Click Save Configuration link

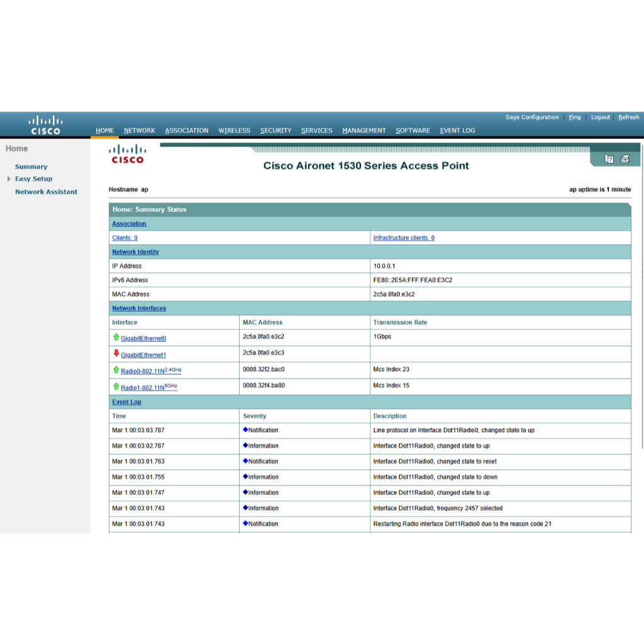[x=531, y=118]
